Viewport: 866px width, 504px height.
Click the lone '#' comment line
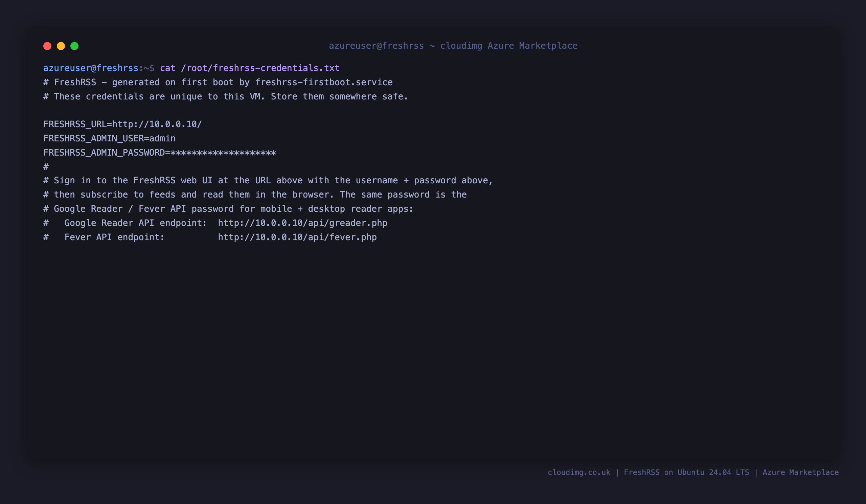[x=46, y=167]
